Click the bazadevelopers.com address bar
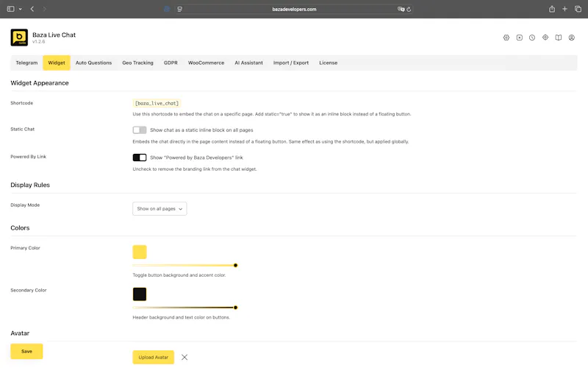 point(294,9)
